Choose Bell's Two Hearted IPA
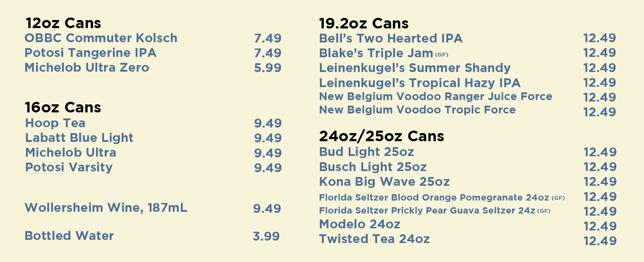This screenshot has width=644, height=262. [391, 38]
